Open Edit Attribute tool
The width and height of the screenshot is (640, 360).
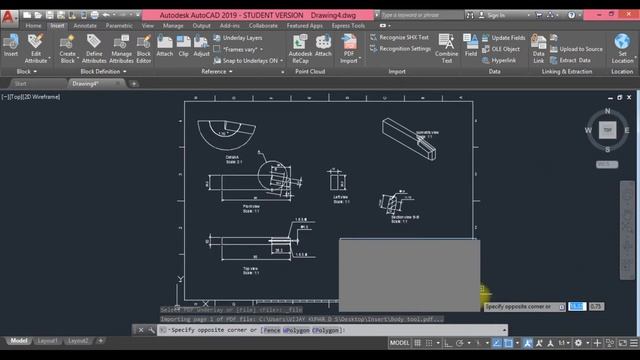point(36,49)
